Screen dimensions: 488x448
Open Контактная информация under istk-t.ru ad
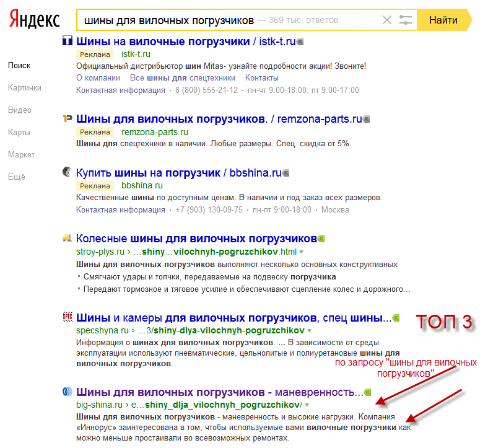click(x=121, y=90)
